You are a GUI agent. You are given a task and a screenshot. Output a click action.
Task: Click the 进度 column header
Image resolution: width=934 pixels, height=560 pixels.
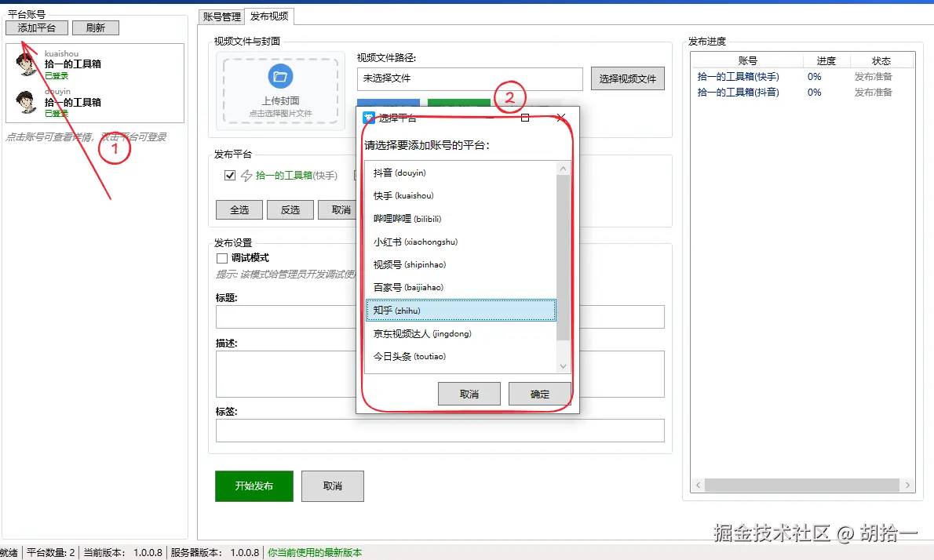826,60
